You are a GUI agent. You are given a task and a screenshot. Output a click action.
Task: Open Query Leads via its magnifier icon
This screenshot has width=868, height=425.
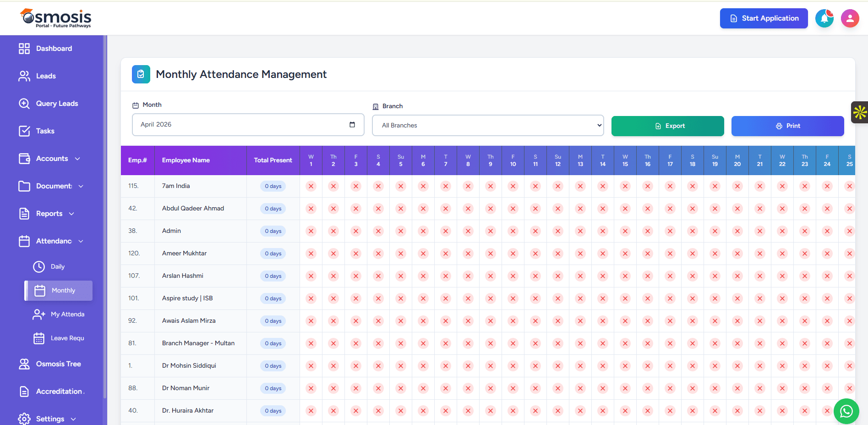24,103
